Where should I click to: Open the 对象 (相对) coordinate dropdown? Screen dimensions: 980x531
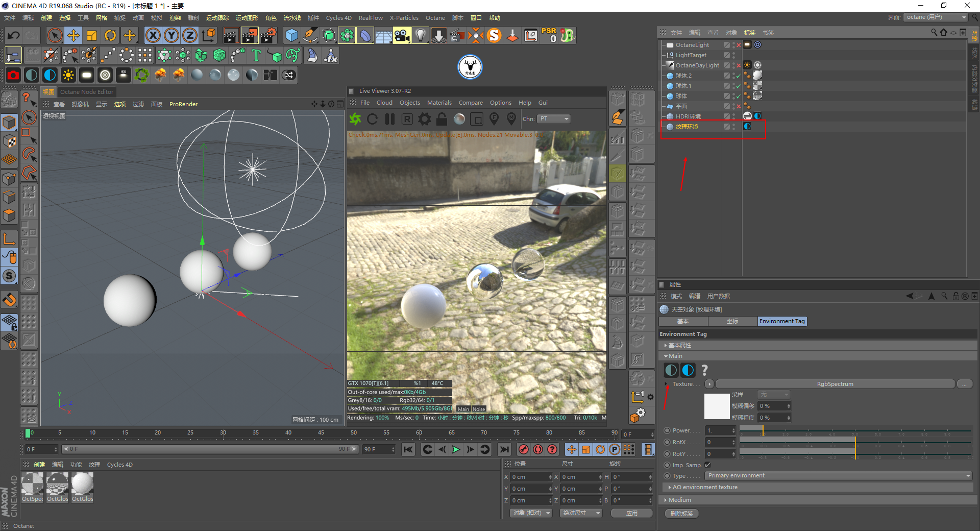click(531, 513)
